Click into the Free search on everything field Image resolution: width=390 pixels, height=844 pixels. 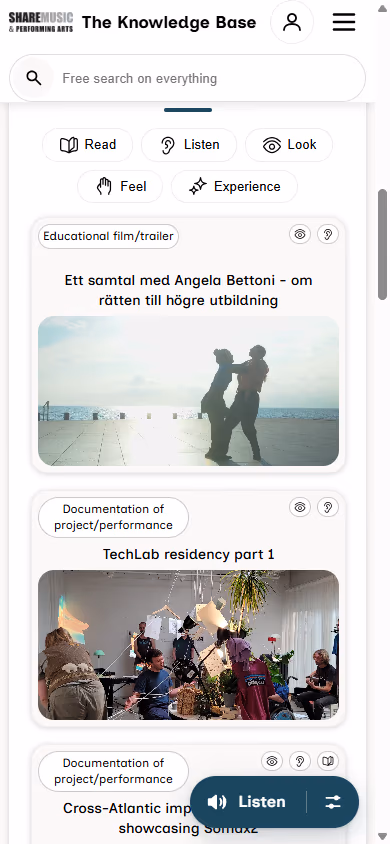click(188, 78)
